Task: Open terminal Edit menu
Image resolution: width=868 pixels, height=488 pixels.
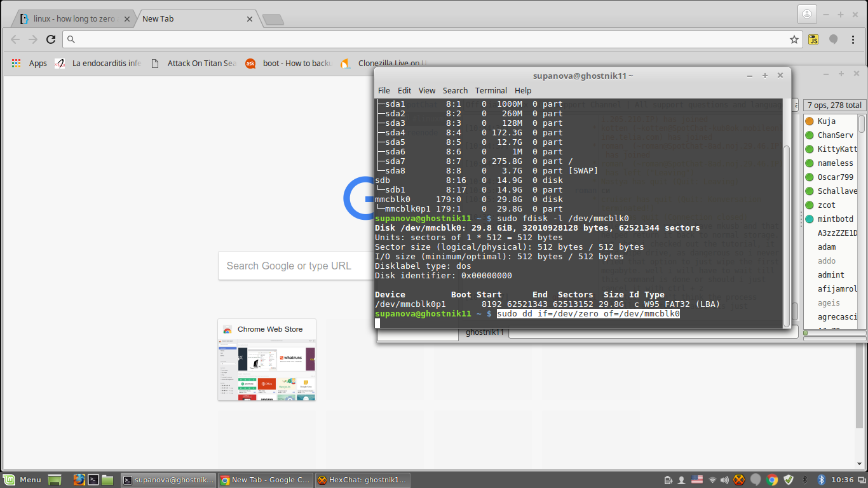Action: [405, 90]
